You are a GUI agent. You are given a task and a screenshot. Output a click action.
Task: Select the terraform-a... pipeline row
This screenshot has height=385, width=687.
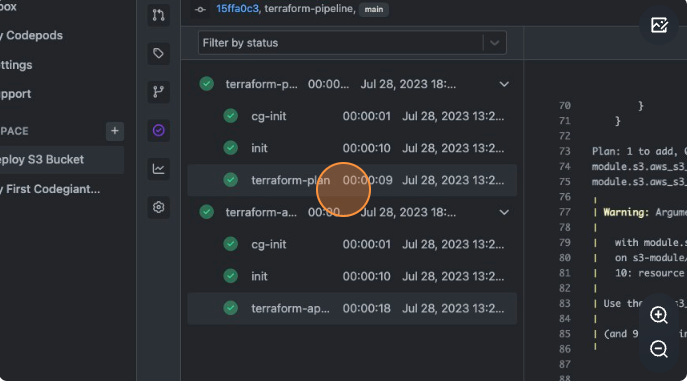pos(352,212)
